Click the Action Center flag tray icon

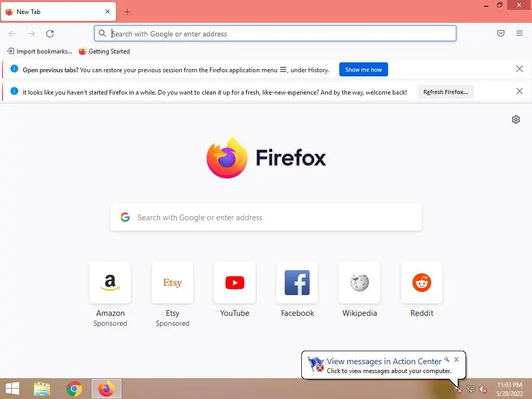click(458, 389)
